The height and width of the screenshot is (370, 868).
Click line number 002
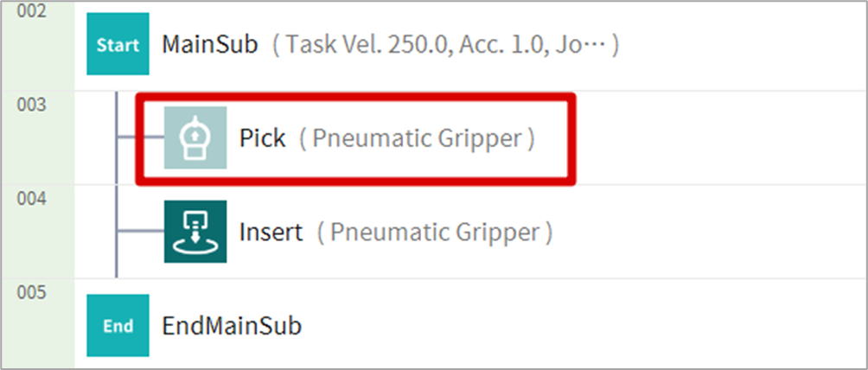[x=32, y=13]
